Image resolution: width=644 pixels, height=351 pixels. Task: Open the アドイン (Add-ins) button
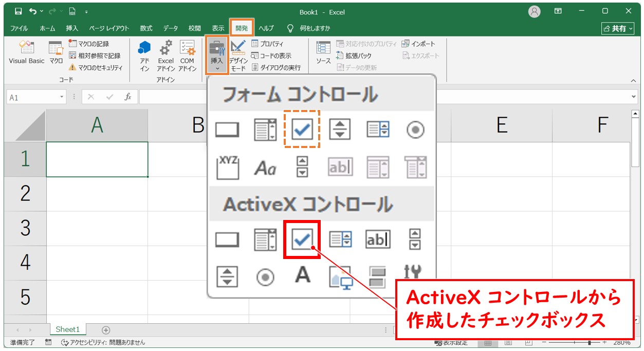144,56
